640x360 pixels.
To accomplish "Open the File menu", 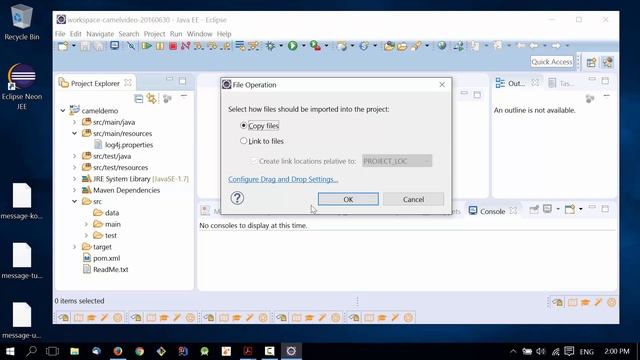I will [60, 34].
